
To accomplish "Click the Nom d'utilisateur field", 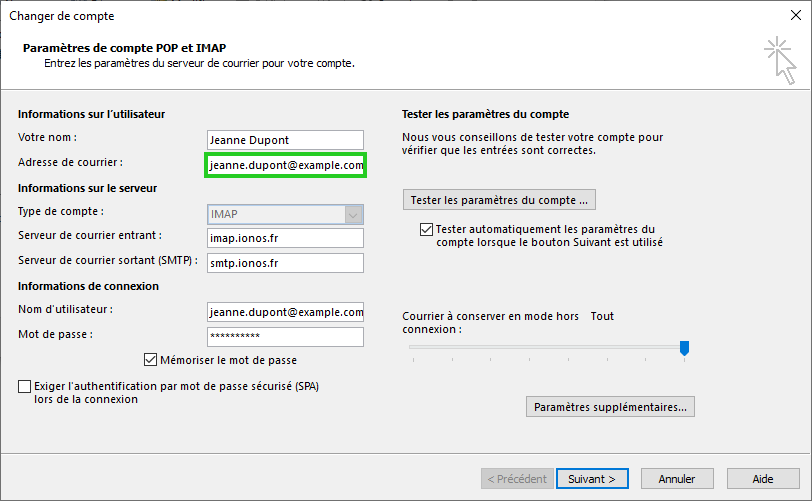I will click(285, 312).
